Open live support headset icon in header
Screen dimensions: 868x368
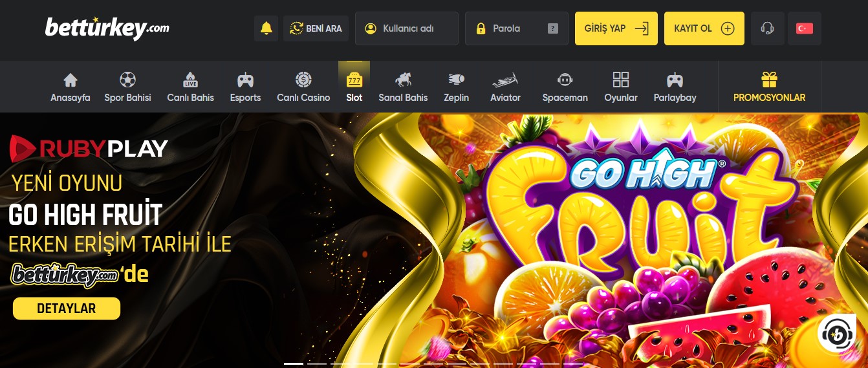[768, 28]
